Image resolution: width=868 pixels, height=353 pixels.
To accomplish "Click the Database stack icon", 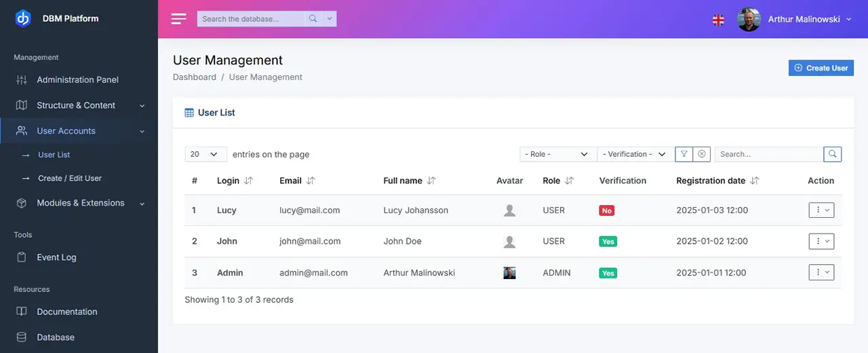I will pyautogui.click(x=22, y=337).
